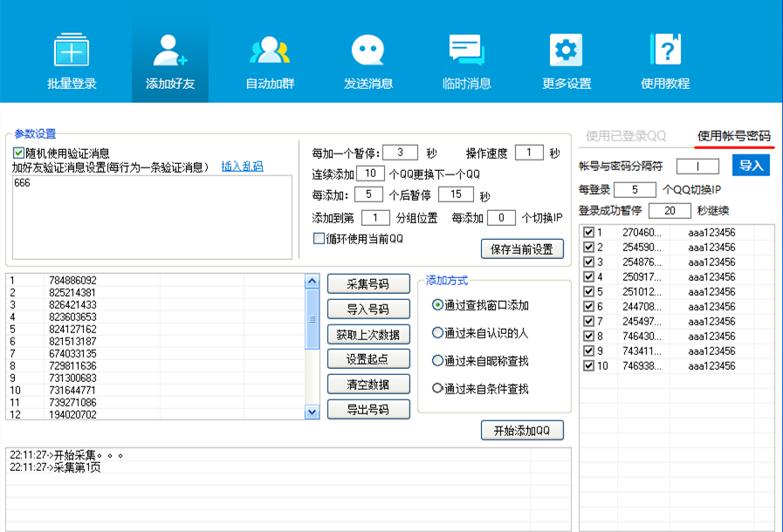This screenshot has width=783, height=532.
Task: Uncheck account row 1 (270460...)
Action: pos(588,232)
